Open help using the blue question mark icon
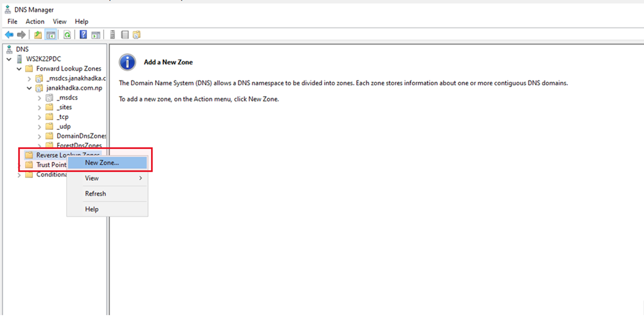The width and height of the screenshot is (644, 330). click(x=83, y=34)
